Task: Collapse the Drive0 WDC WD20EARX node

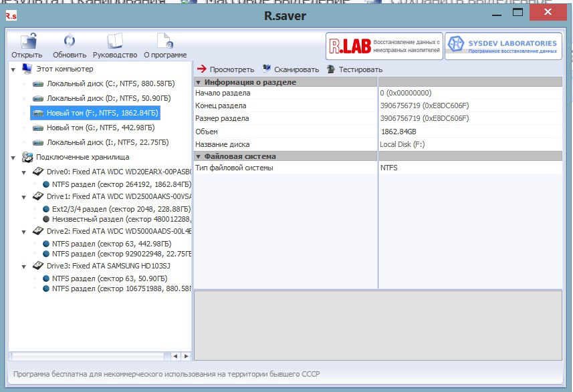Action: coord(25,172)
